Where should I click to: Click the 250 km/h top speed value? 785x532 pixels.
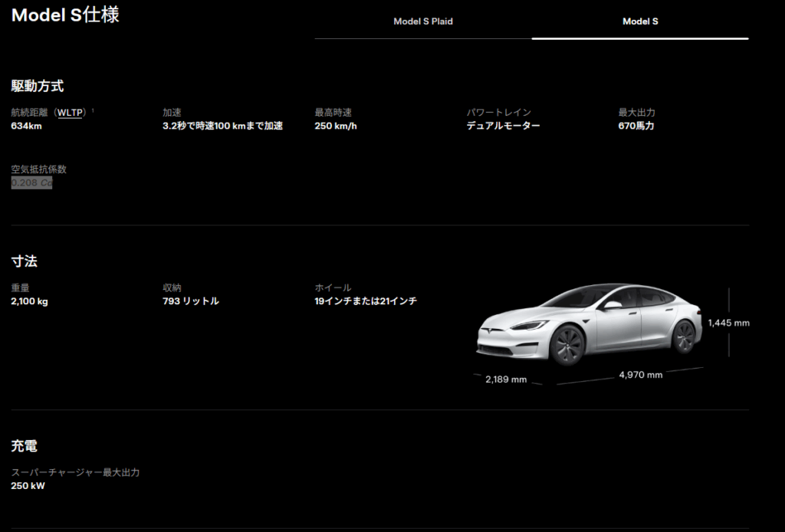click(x=336, y=126)
